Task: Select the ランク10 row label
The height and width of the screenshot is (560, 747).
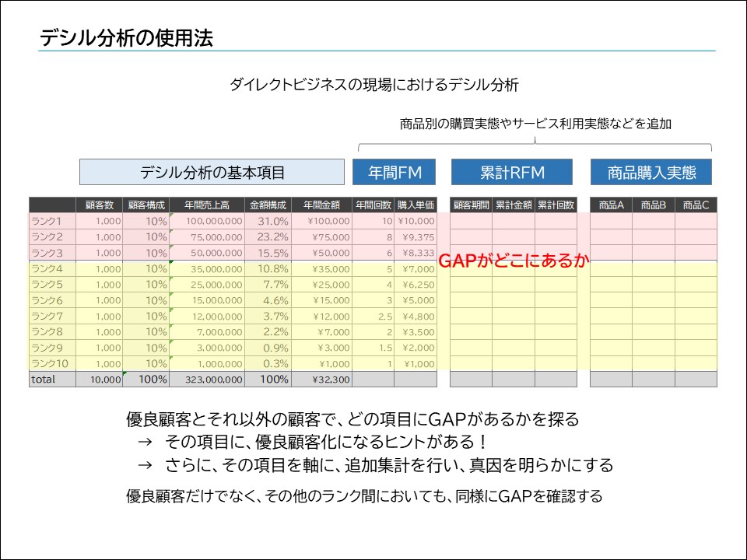Action: [48, 362]
